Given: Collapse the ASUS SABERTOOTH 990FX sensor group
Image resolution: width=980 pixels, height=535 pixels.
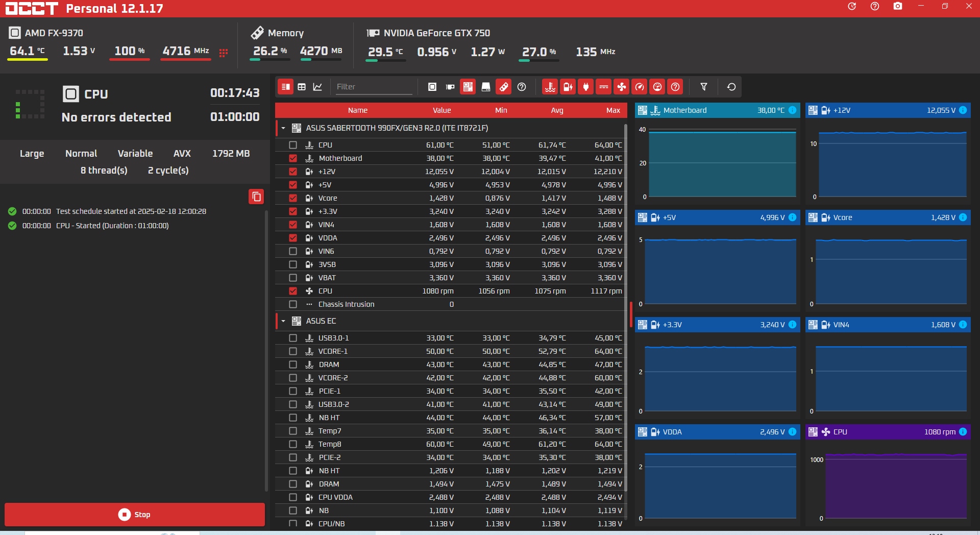Looking at the screenshot, I should tap(283, 128).
